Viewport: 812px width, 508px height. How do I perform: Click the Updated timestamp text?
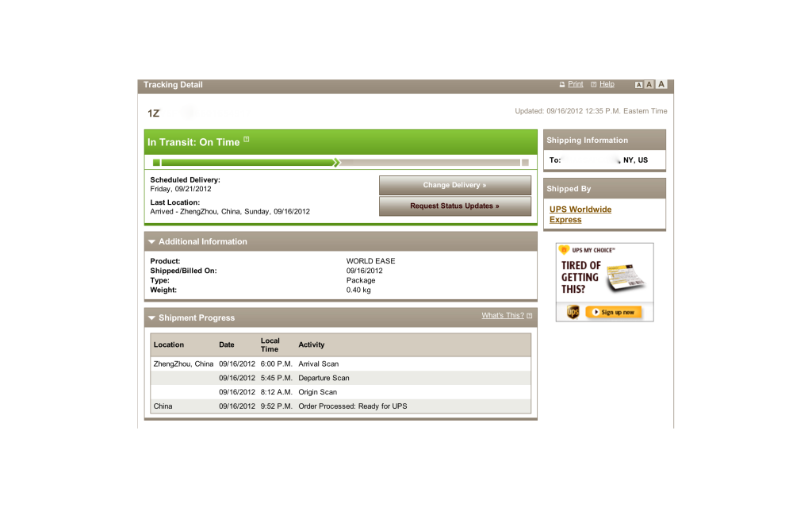[x=591, y=111]
